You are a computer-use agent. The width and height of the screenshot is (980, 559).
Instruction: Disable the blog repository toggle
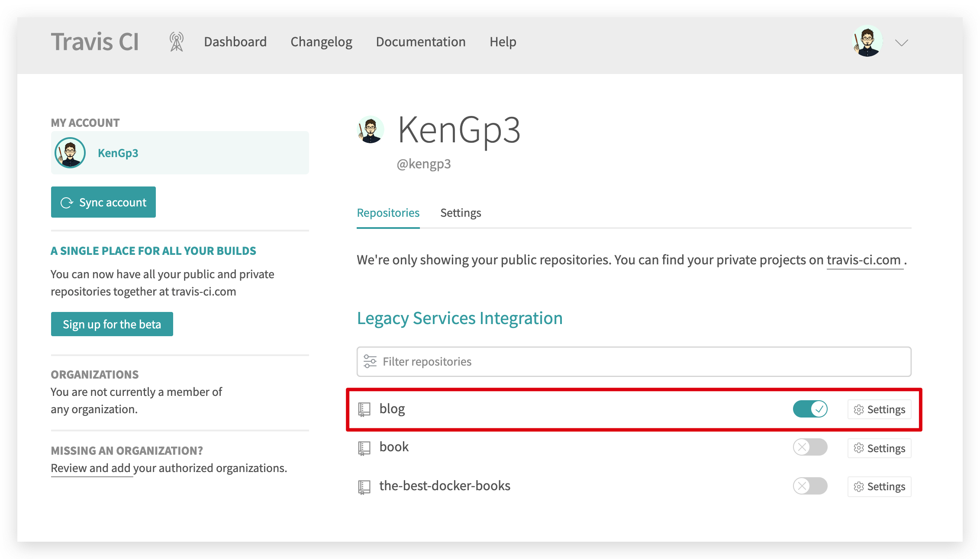(x=810, y=409)
